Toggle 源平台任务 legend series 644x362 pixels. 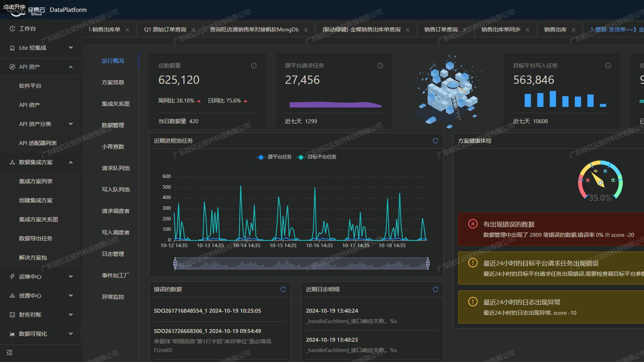tap(274, 157)
